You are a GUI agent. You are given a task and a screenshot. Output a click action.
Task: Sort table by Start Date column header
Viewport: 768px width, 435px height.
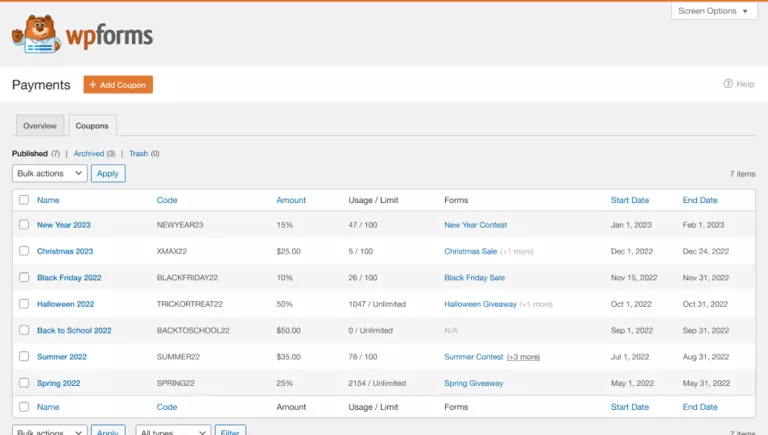(629, 200)
